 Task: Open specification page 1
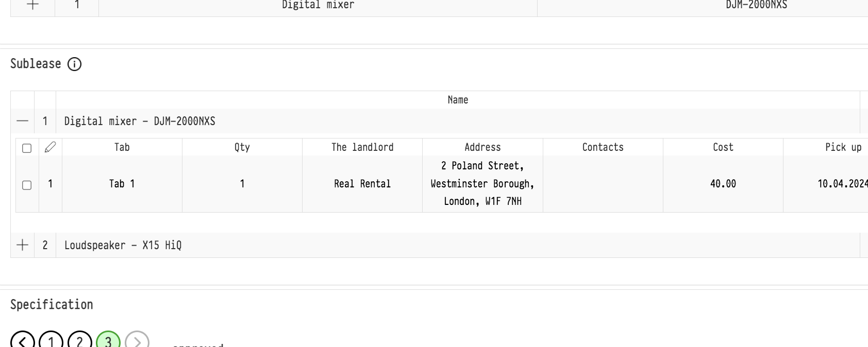tap(51, 341)
